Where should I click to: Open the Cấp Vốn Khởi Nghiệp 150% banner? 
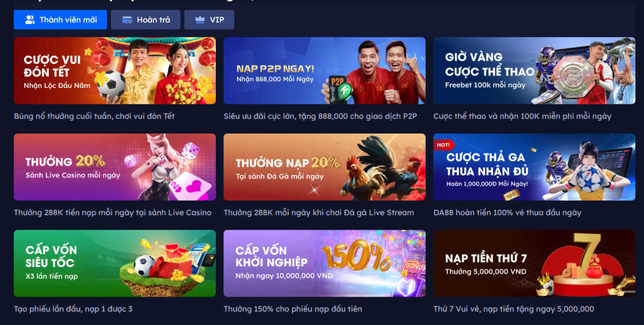pos(325,264)
